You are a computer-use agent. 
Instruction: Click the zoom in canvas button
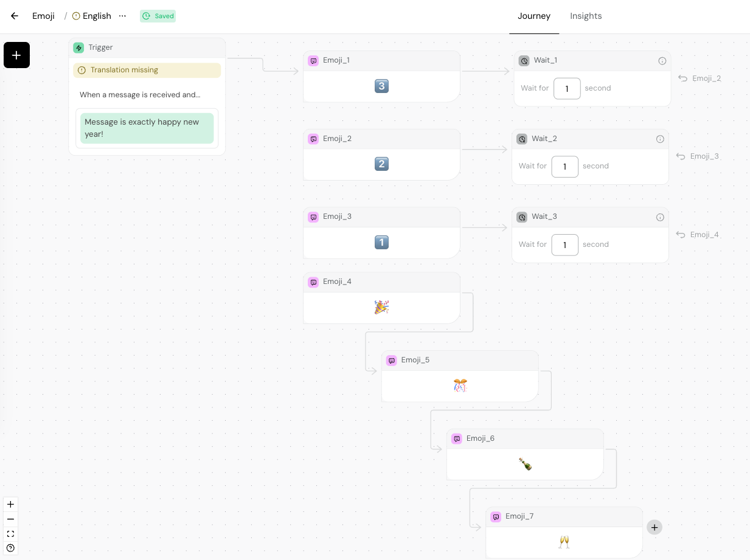tap(10, 505)
